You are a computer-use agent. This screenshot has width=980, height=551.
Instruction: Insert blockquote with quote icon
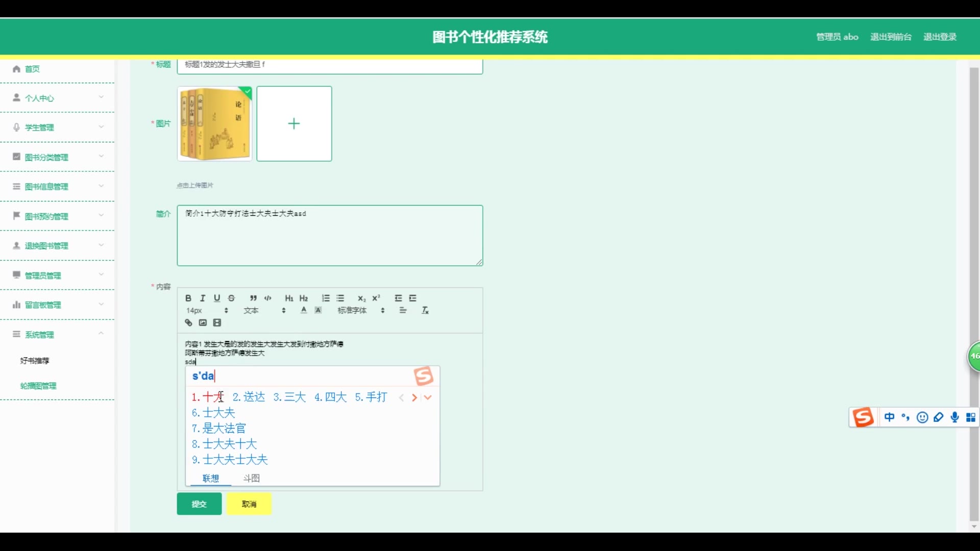(x=253, y=298)
